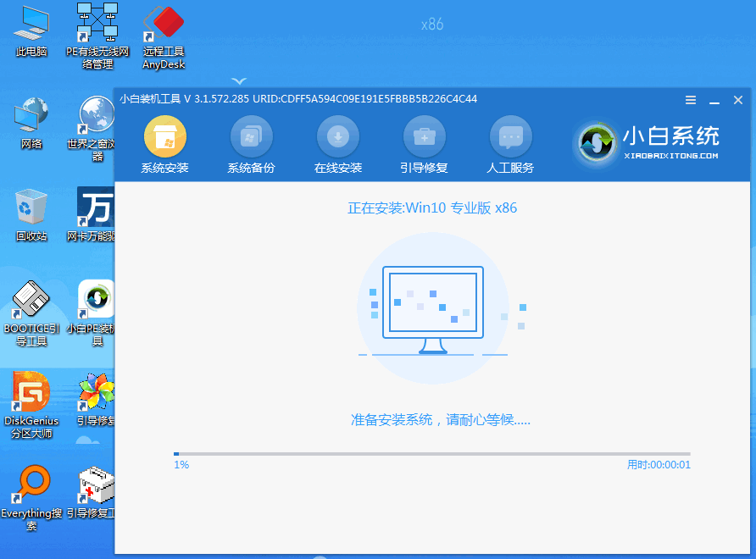Screen dimensions: 756x559
Task: Click the installation progress bar
Action: [x=432, y=453]
